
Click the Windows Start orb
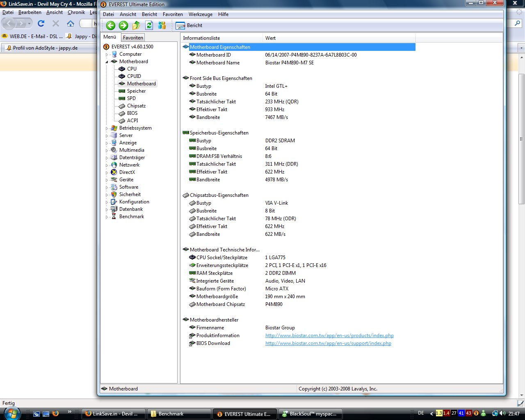[11, 413]
